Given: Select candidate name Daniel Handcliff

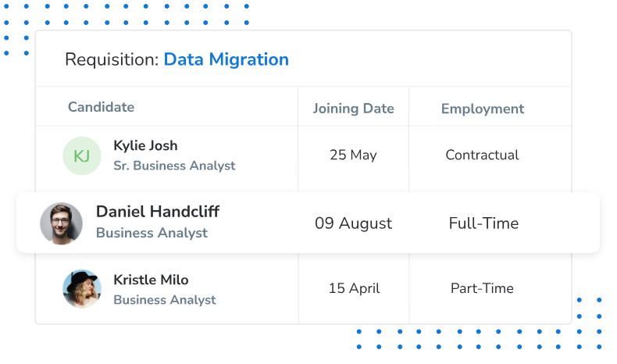Looking at the screenshot, I should (158, 212).
